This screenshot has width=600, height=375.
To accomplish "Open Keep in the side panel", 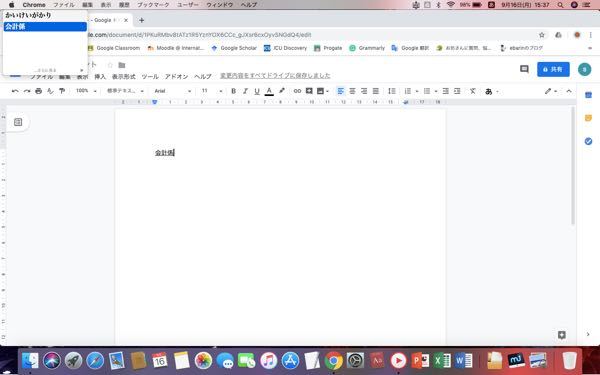I will 588,118.
